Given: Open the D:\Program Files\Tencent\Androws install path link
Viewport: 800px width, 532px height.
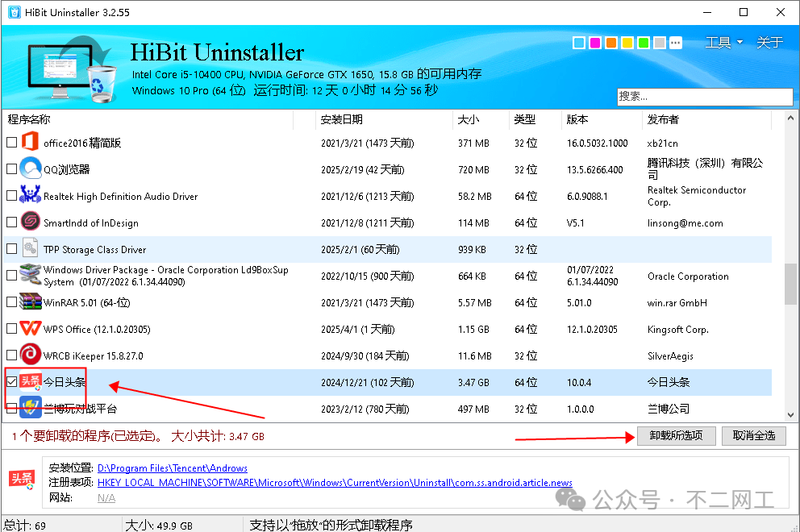Looking at the screenshot, I should click(x=173, y=468).
